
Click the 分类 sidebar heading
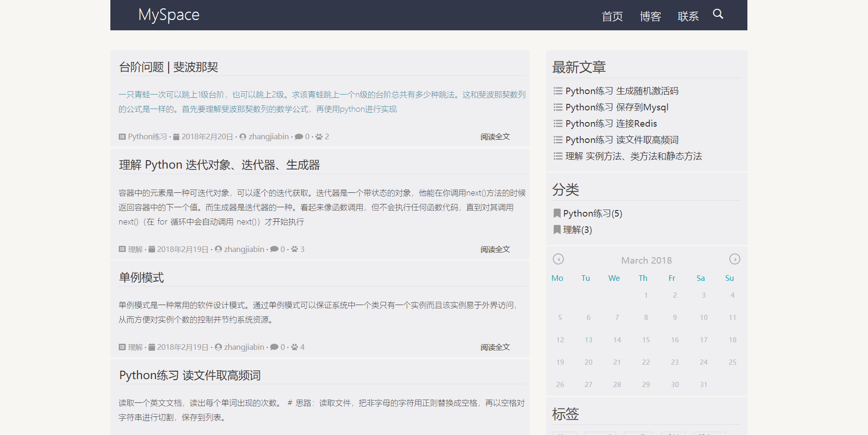tap(566, 190)
